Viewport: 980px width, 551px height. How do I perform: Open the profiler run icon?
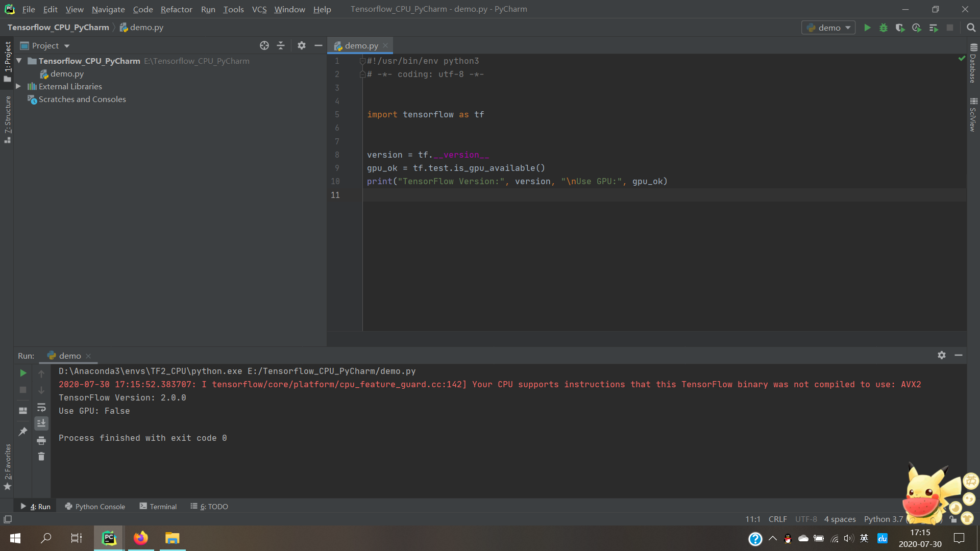tap(917, 28)
